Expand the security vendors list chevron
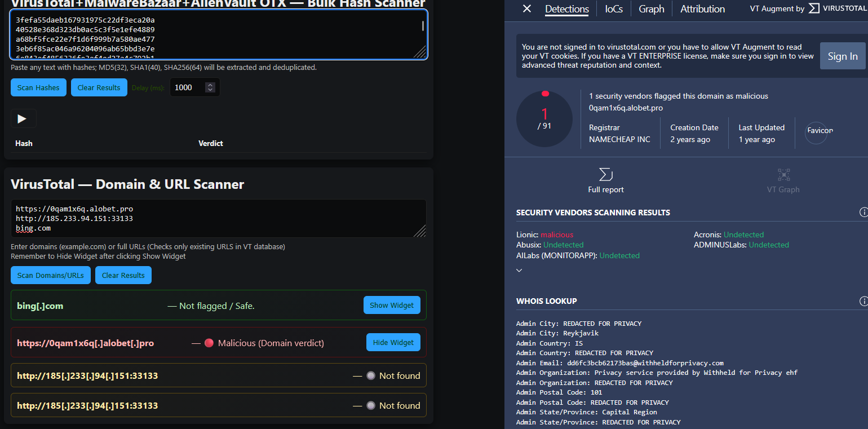 point(519,270)
